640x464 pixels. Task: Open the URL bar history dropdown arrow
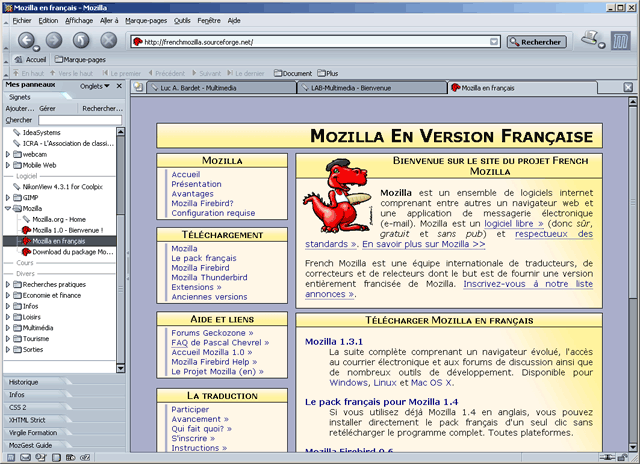pos(494,42)
